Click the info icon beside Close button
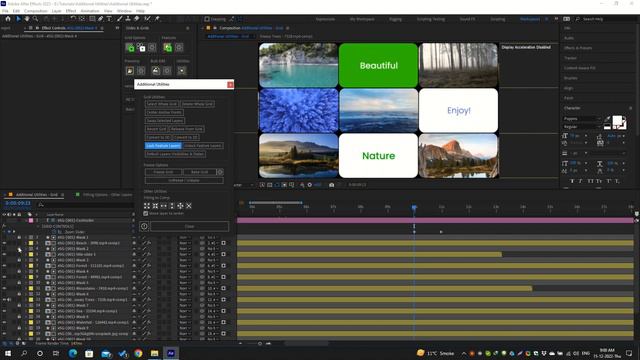Image resolution: width=640 pixels, height=360 pixels. (144, 226)
